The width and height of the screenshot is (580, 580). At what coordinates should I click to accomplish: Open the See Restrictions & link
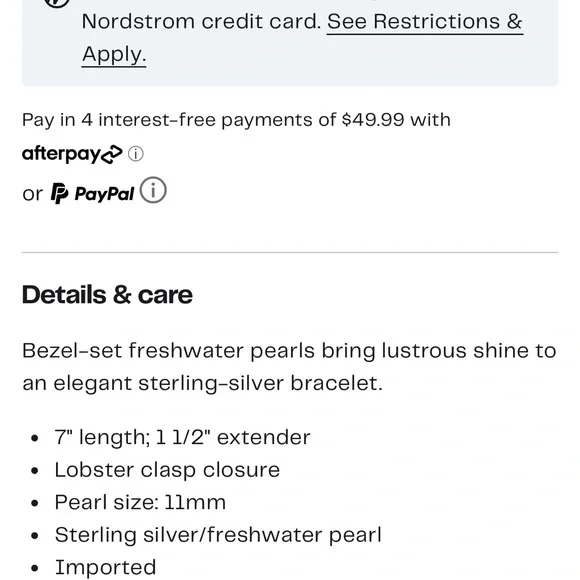(425, 22)
